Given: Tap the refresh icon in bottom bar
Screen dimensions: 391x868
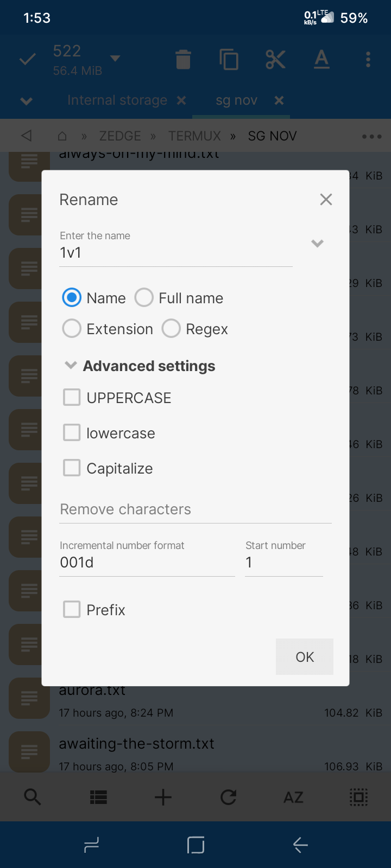Looking at the screenshot, I should 228,797.
